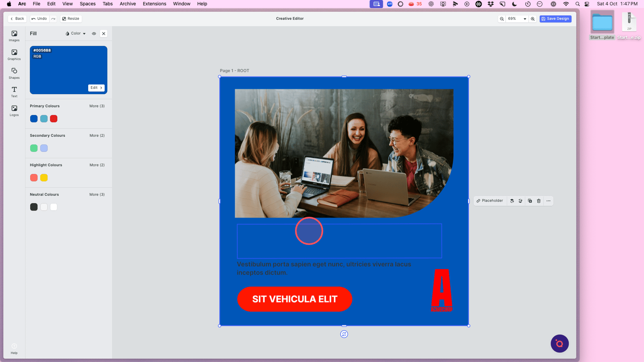Click the Save Design button
Screen dimensions: 644x362
point(555,19)
